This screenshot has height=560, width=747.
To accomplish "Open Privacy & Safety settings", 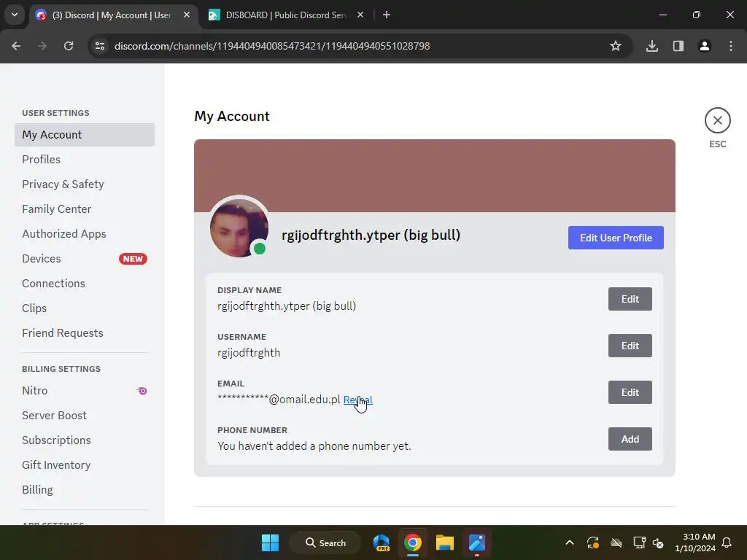I will click(x=85, y=184).
